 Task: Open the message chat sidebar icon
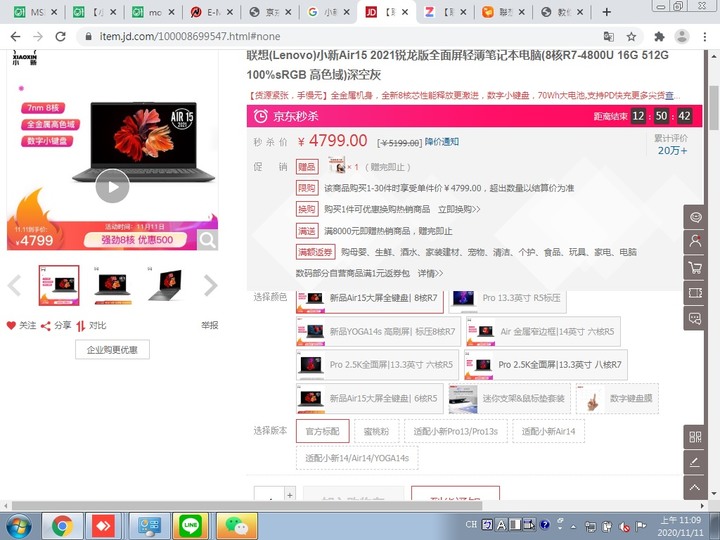point(695,318)
